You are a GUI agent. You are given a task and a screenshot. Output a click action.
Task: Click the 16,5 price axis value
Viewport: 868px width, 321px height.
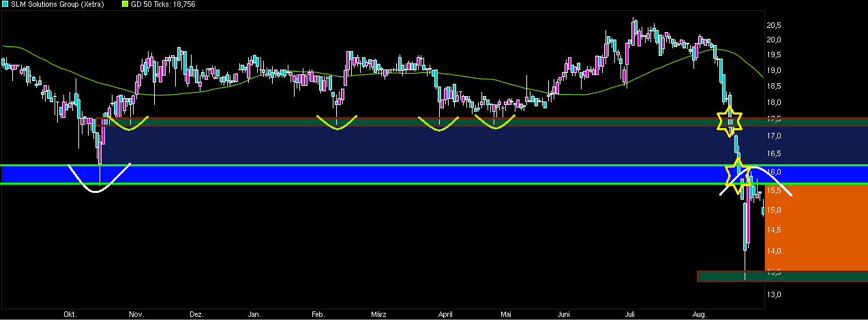(x=774, y=155)
